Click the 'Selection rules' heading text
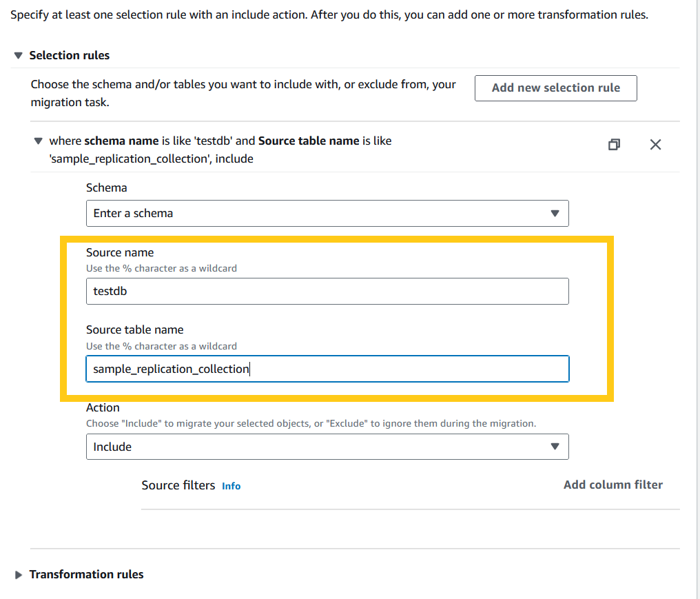The height and width of the screenshot is (599, 700). [x=70, y=55]
